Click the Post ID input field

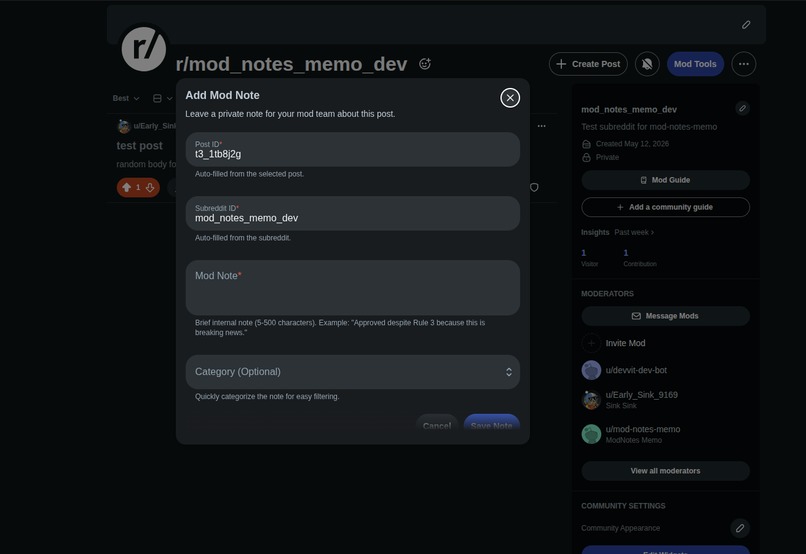pyautogui.click(x=352, y=150)
